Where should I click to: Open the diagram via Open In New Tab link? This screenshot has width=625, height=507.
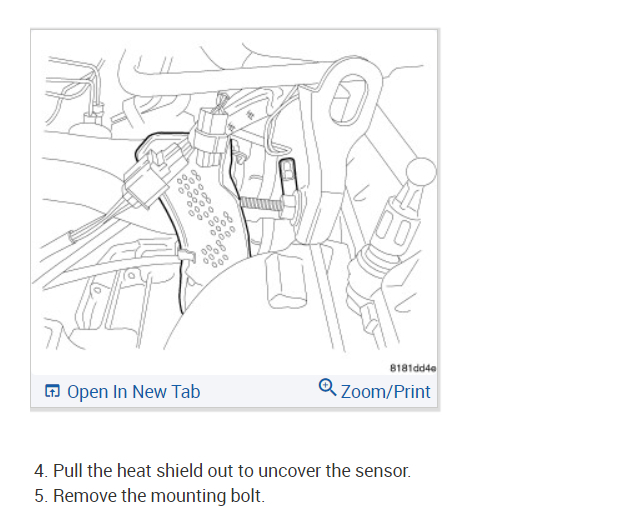click(134, 392)
